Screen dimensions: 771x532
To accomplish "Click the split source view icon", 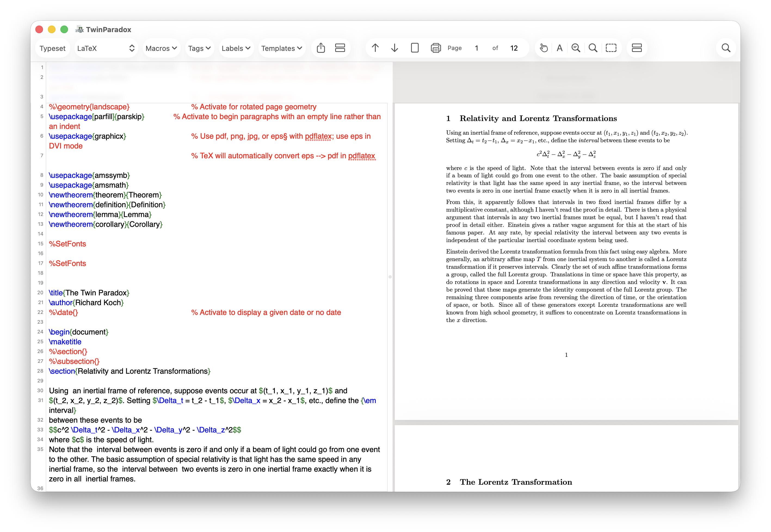I will click(x=340, y=48).
